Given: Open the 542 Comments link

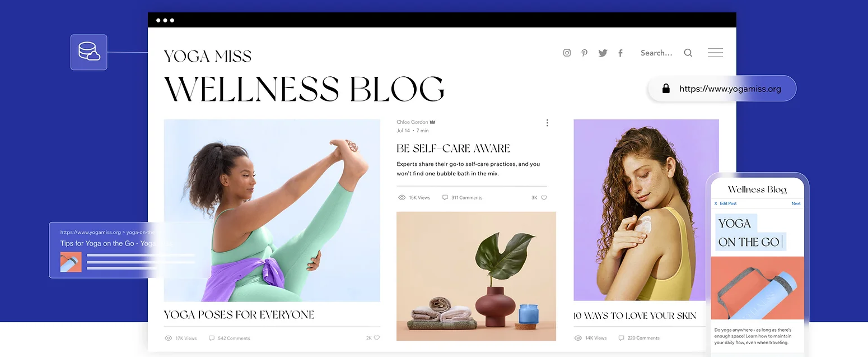Looking at the screenshot, I should (229, 338).
